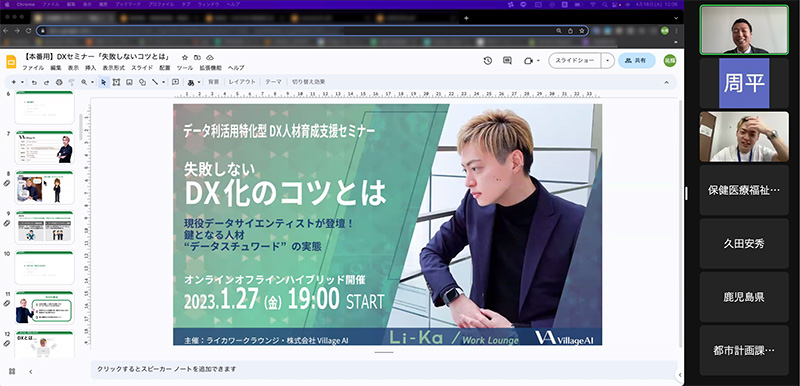Viewport: 800px width, 386px height.
Task: Select the Insert image tool
Action: click(129, 82)
